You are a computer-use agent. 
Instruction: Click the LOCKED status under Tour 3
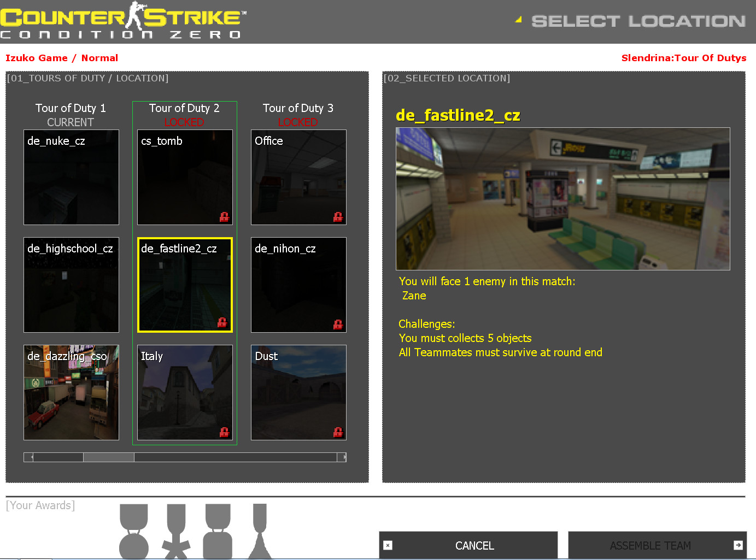point(298,122)
